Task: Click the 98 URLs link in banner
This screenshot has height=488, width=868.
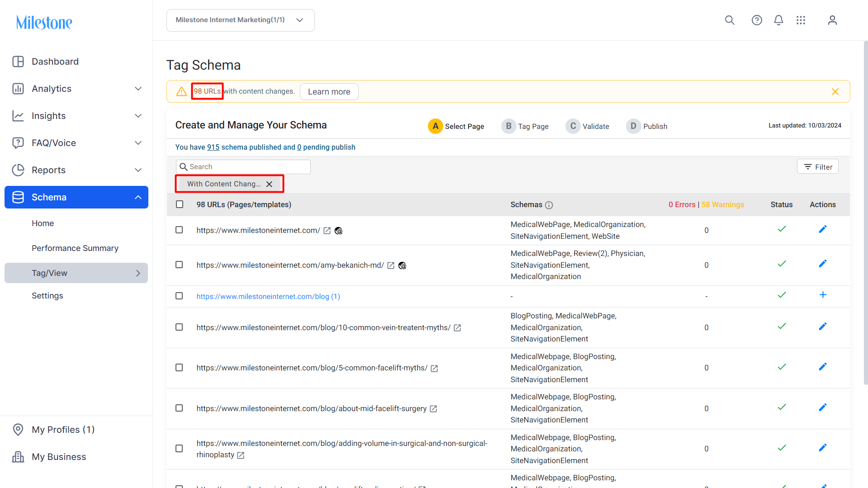Action: coord(207,91)
